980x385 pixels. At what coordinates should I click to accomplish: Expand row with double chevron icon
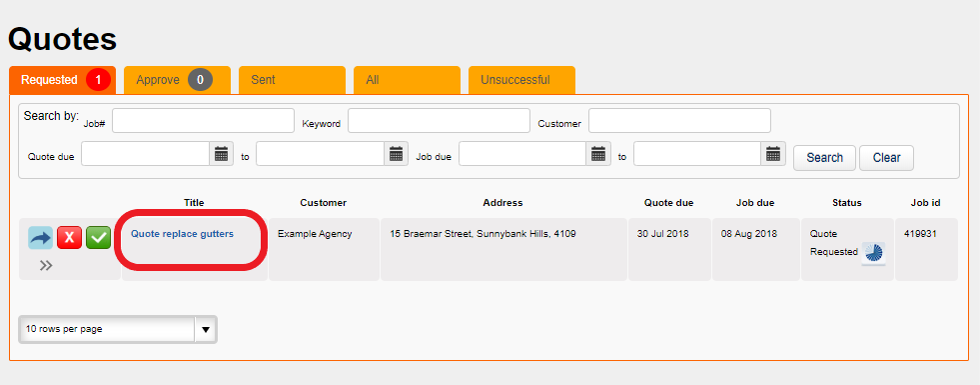point(46,265)
